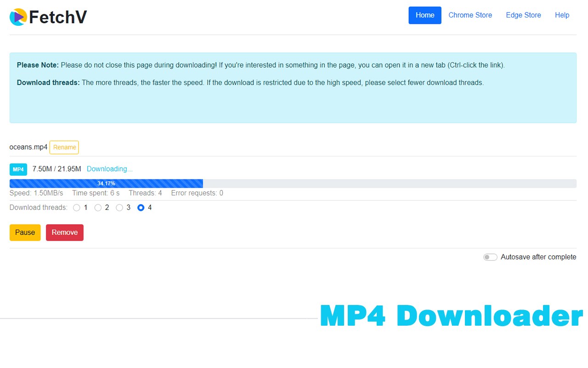Select 1 download thread
The width and height of the screenshot is (588, 368).
pos(77,207)
